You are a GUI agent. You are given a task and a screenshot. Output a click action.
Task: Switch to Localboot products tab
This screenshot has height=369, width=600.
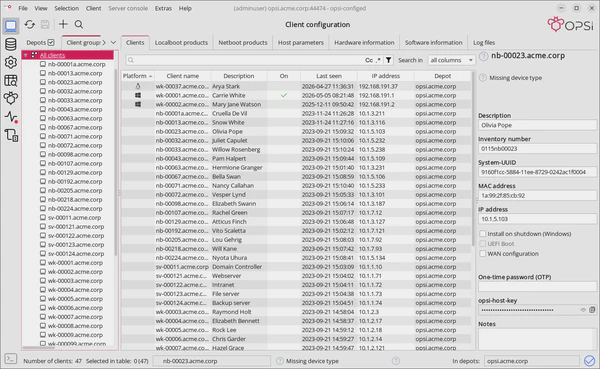[x=181, y=42]
